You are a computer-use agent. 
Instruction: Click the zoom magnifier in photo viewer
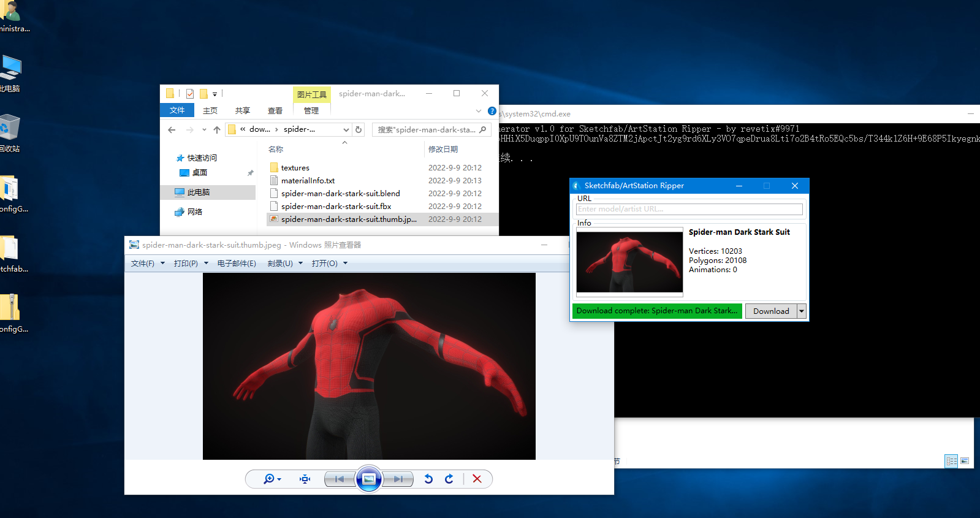click(272, 479)
